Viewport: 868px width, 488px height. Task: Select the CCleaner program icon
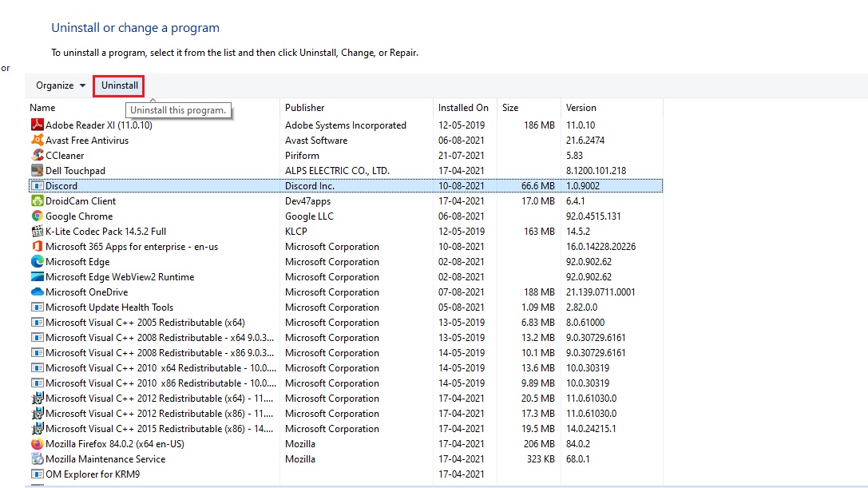click(37, 155)
